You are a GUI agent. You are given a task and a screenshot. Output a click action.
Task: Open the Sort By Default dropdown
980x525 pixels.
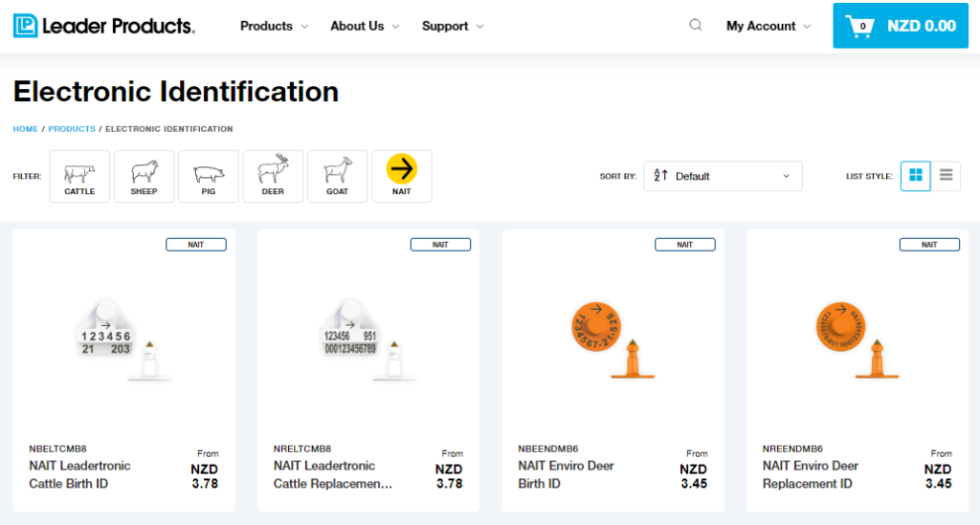coord(723,176)
